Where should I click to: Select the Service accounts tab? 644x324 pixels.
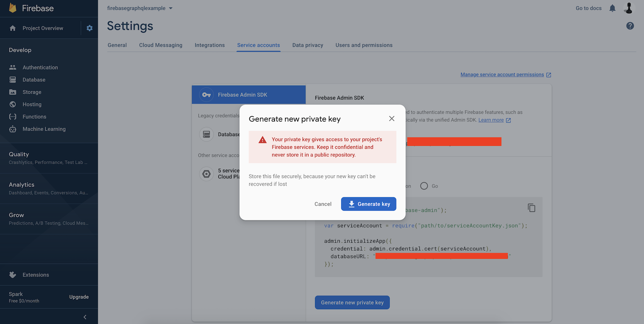259,45
